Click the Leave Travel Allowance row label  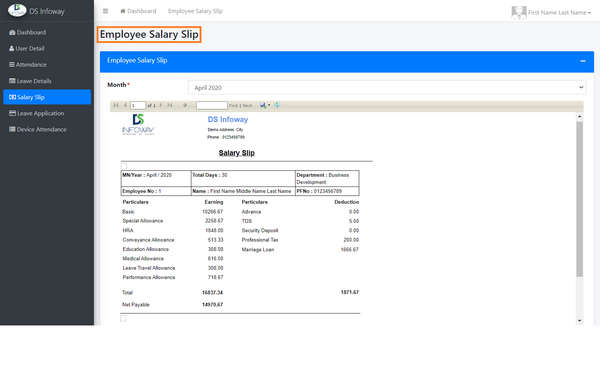coord(149,268)
